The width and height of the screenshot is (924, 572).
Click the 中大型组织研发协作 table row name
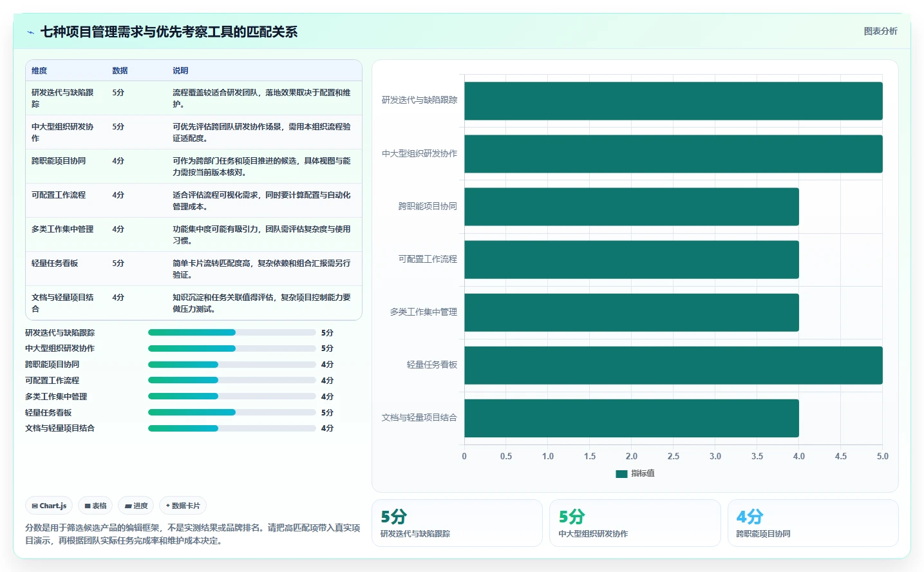[x=63, y=132]
